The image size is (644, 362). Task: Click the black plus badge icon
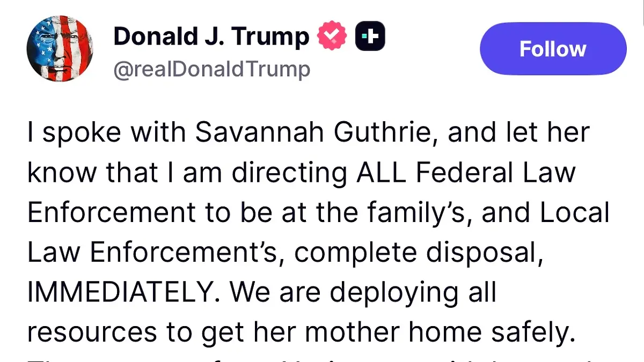(x=370, y=37)
